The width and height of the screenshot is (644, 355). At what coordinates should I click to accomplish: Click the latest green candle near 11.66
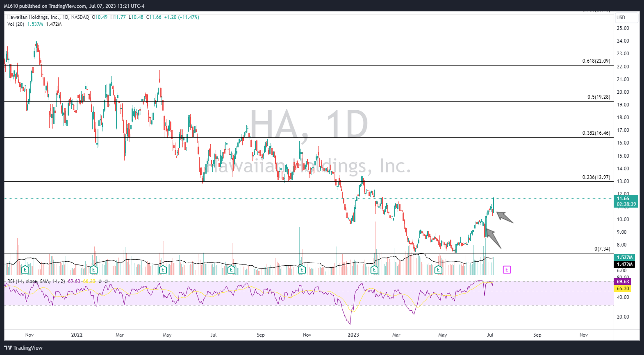[x=494, y=205]
